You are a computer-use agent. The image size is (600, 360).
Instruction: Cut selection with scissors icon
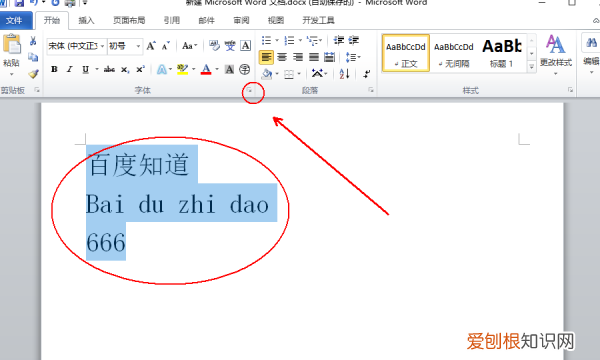click(33, 41)
